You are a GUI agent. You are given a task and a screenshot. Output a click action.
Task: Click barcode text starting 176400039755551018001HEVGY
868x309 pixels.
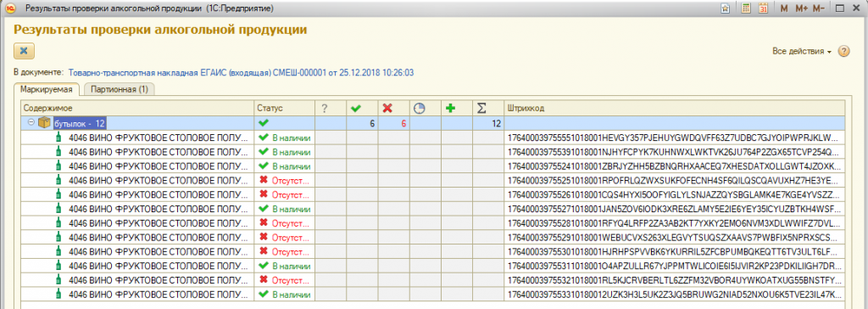[674, 137]
